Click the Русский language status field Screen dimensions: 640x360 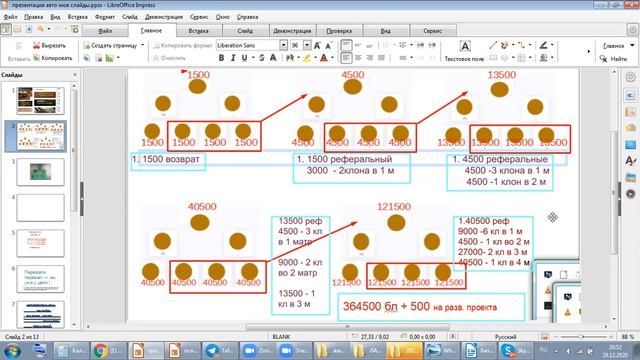tap(505, 337)
